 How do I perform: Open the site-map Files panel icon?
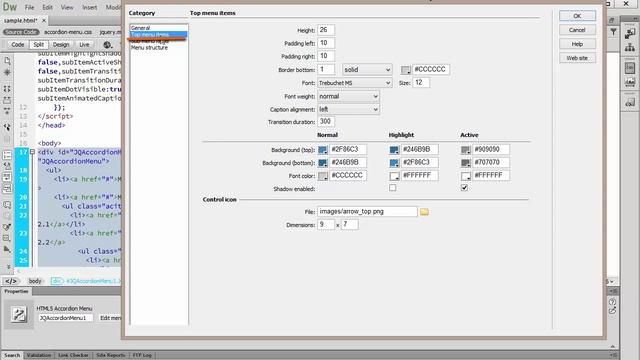630,47
